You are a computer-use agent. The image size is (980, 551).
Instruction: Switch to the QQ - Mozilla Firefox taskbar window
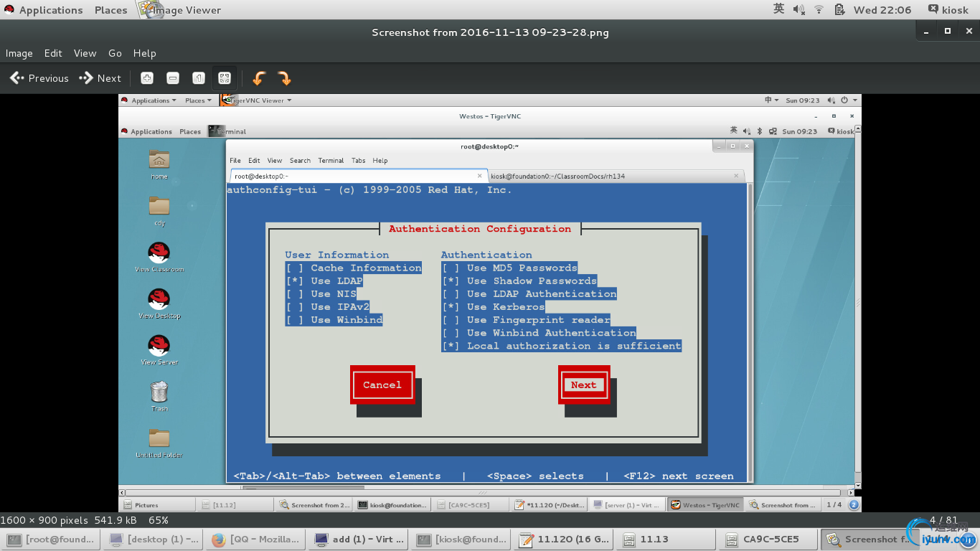point(255,540)
